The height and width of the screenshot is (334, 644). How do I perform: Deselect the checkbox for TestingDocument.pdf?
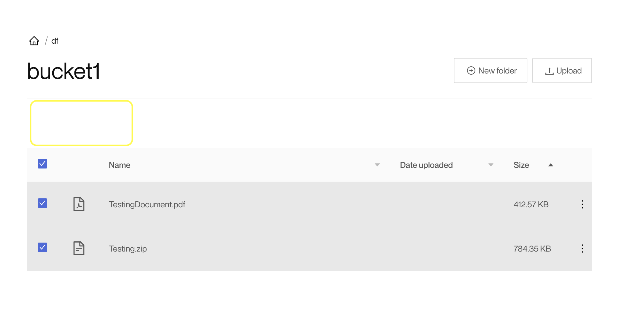pos(42,203)
